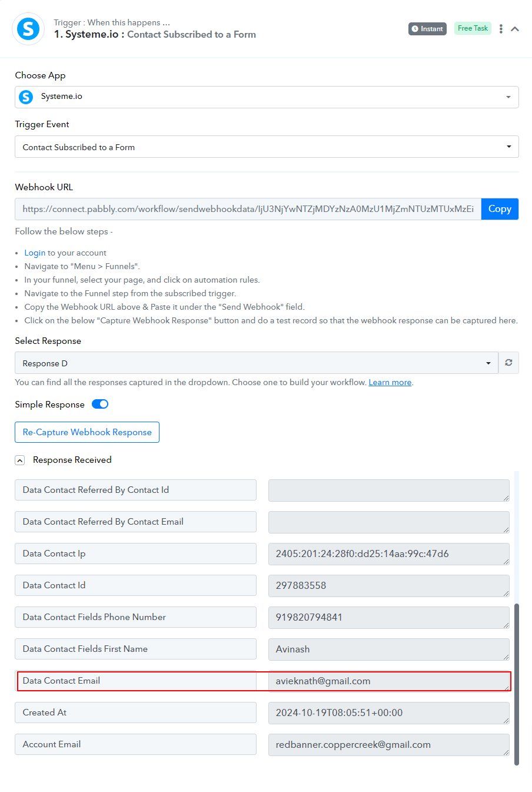
Task: Click Systeme.io icon in Choose App field
Action: (26, 97)
